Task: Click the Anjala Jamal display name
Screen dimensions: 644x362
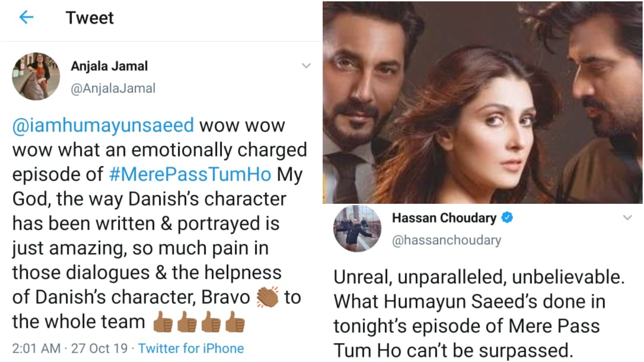Action: pyautogui.click(x=109, y=66)
